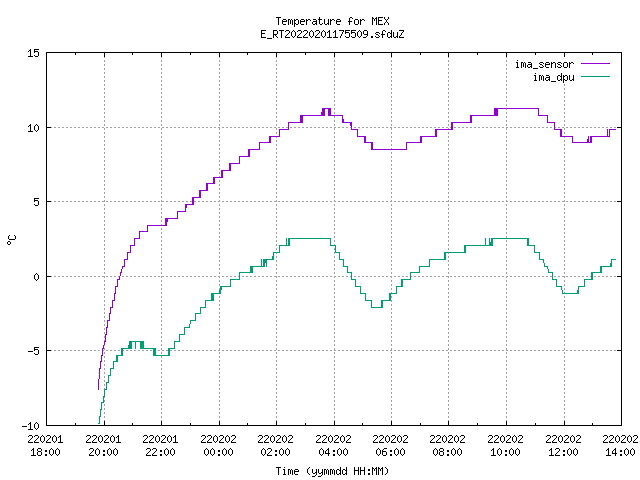Click the green ima_dpu legend line sample
Viewport: 640px width, 480px height.
[x=596, y=77]
